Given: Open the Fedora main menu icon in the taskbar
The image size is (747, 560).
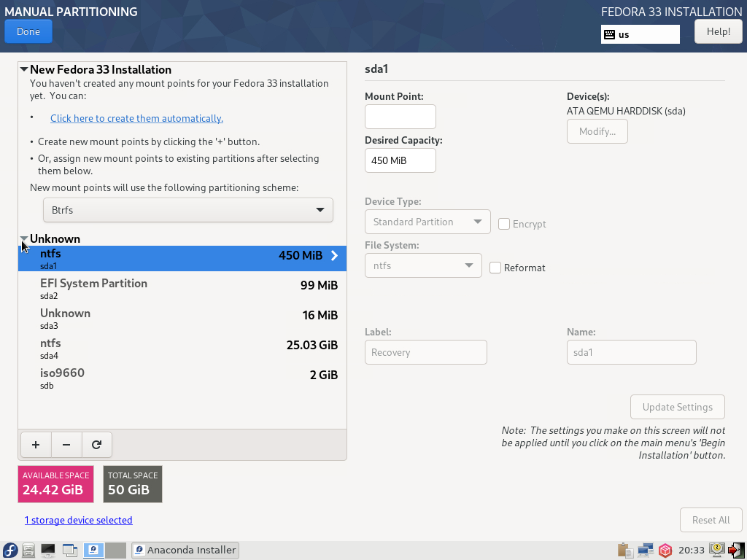Looking at the screenshot, I should pos(9,550).
